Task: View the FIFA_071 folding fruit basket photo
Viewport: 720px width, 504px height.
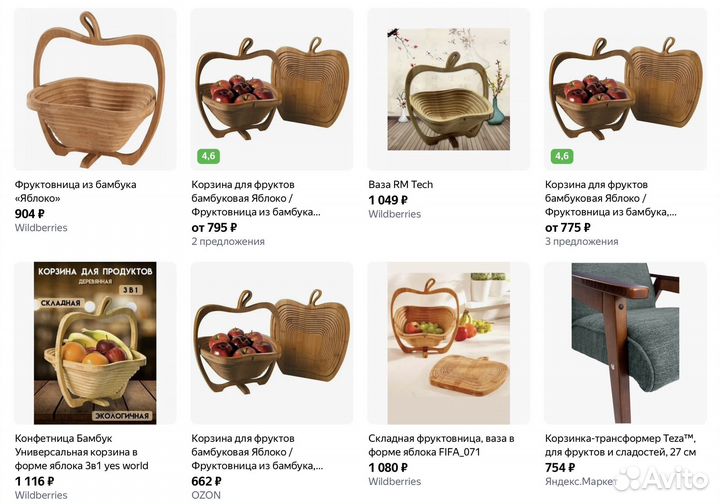Action: [448, 343]
